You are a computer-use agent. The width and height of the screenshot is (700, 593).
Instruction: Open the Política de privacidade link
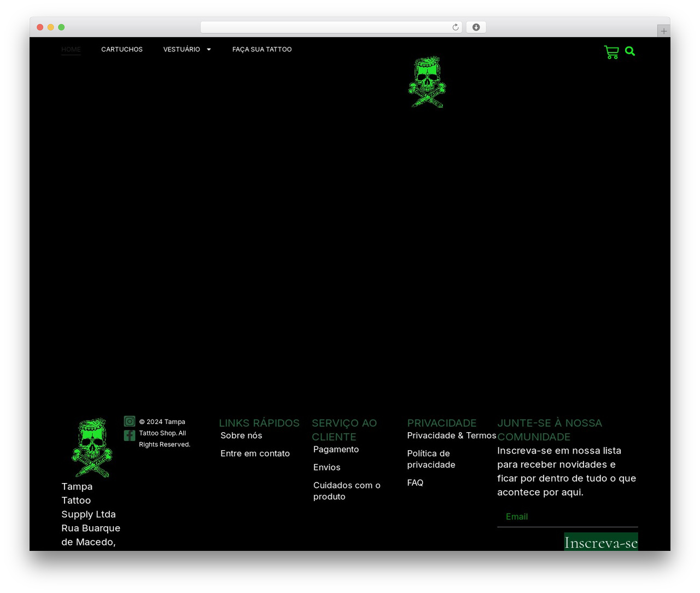point(431,459)
